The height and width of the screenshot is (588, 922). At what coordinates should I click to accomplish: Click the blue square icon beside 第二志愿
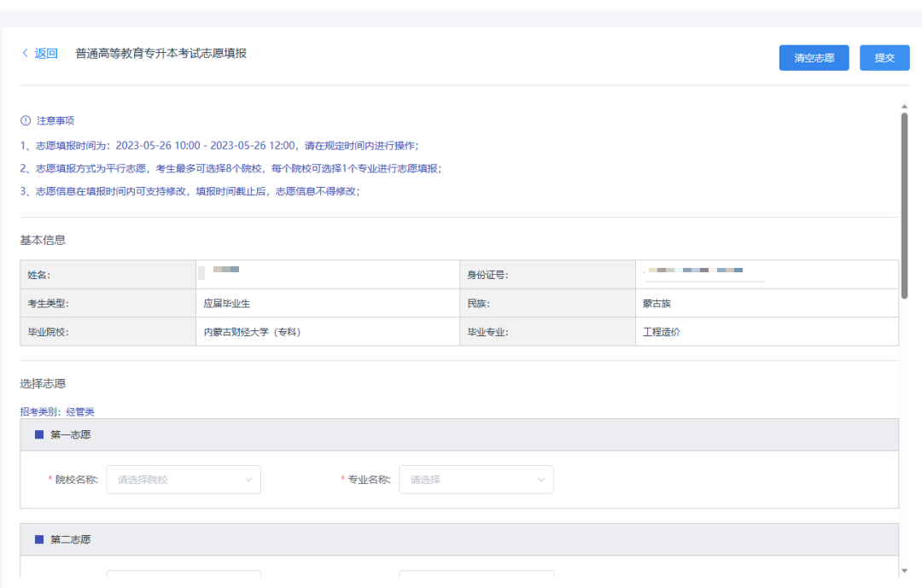39,539
